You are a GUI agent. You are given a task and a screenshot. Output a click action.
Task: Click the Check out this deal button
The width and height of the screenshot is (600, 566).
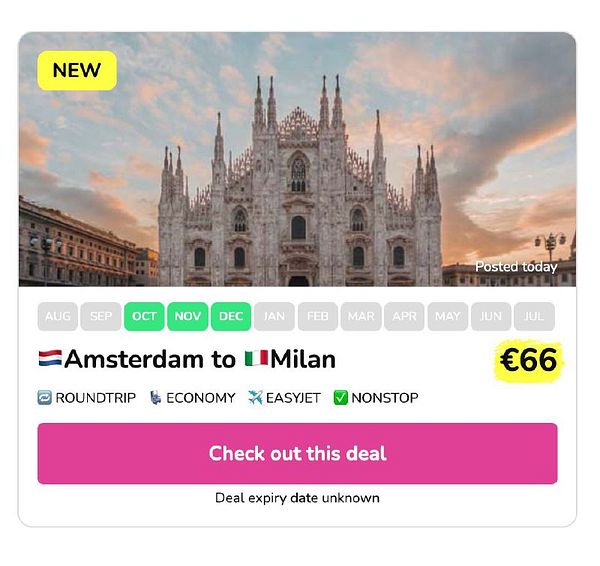click(297, 453)
